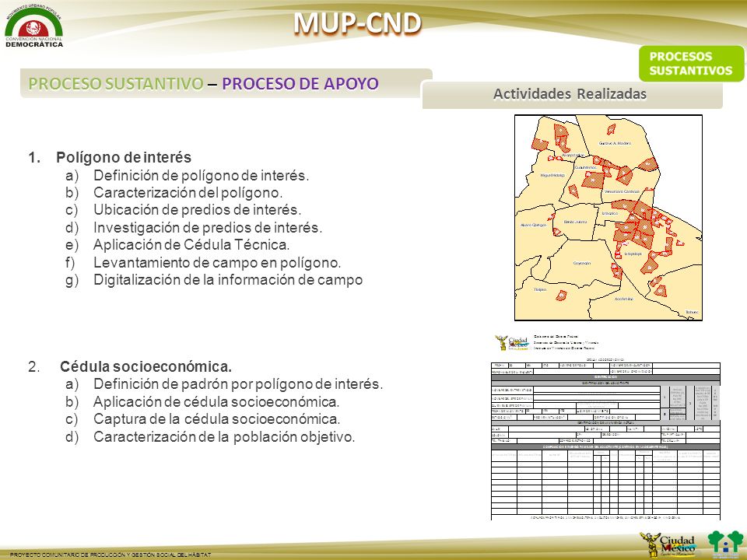747x560 pixels.
Task: Click the Ciudad México logo in footer
Action: pyautogui.click(x=669, y=544)
